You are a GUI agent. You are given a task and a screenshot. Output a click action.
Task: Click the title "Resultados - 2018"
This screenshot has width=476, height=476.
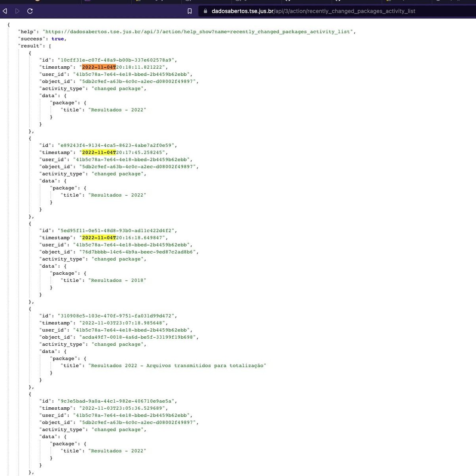(x=117, y=281)
